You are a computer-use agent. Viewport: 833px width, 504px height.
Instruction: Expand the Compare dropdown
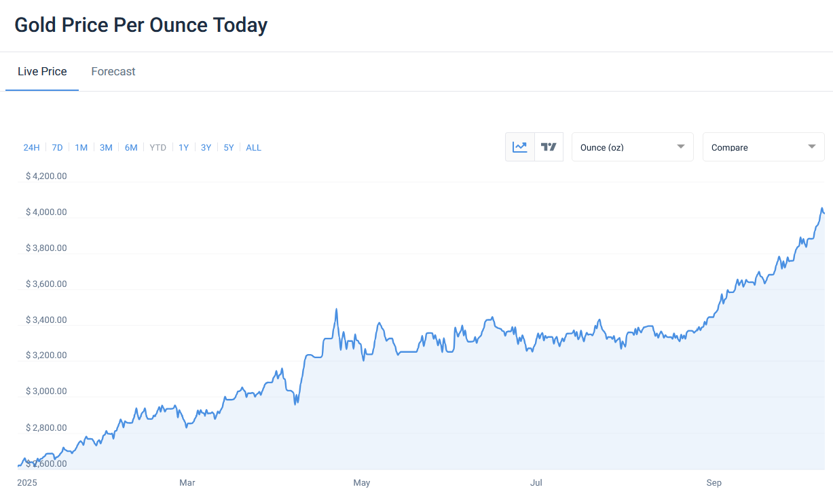pyautogui.click(x=763, y=147)
